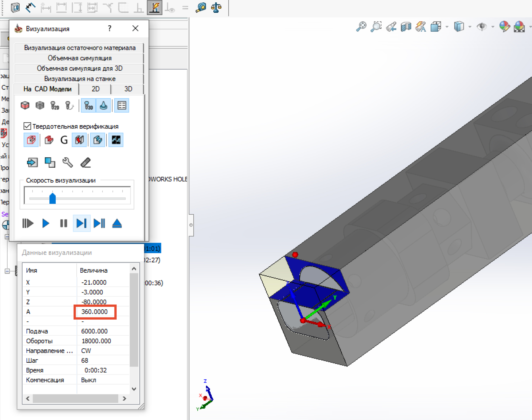The height and width of the screenshot is (420, 532).
Task: Click the mass properties scale icon
Action: (216, 7)
